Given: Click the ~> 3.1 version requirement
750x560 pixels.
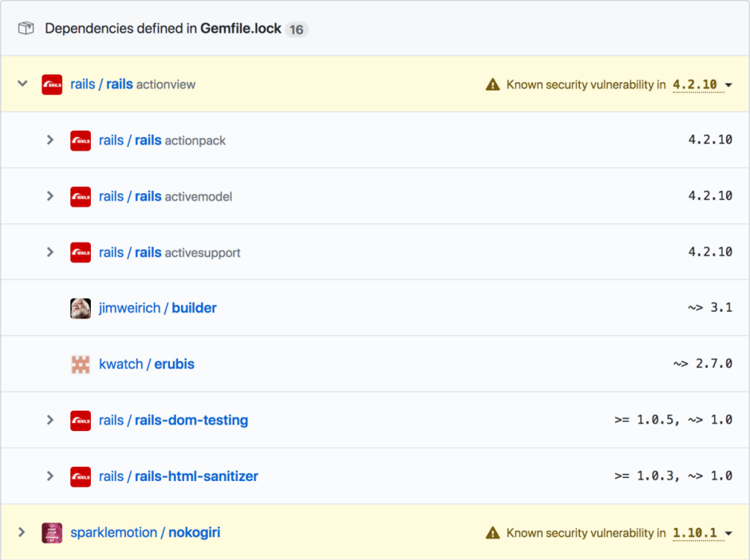Looking at the screenshot, I should click(x=710, y=307).
